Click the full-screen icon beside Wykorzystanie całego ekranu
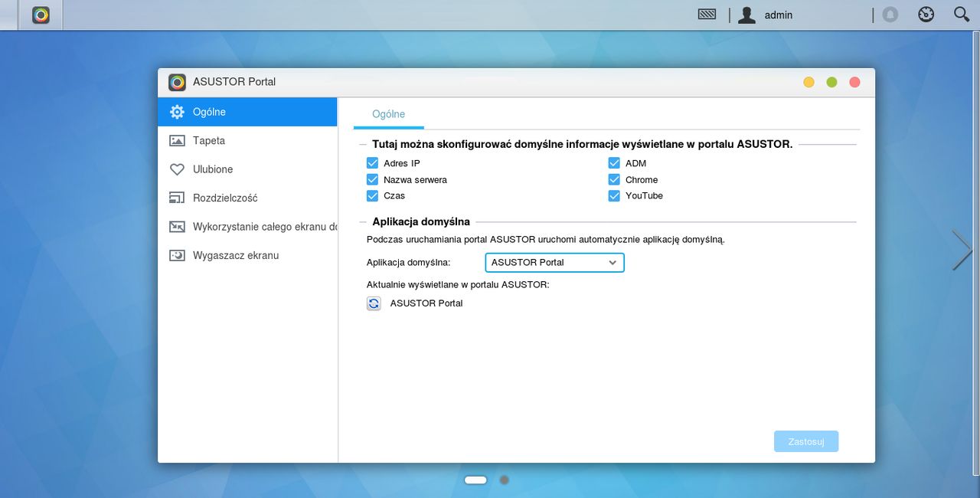The height and width of the screenshot is (498, 980). pos(177,227)
